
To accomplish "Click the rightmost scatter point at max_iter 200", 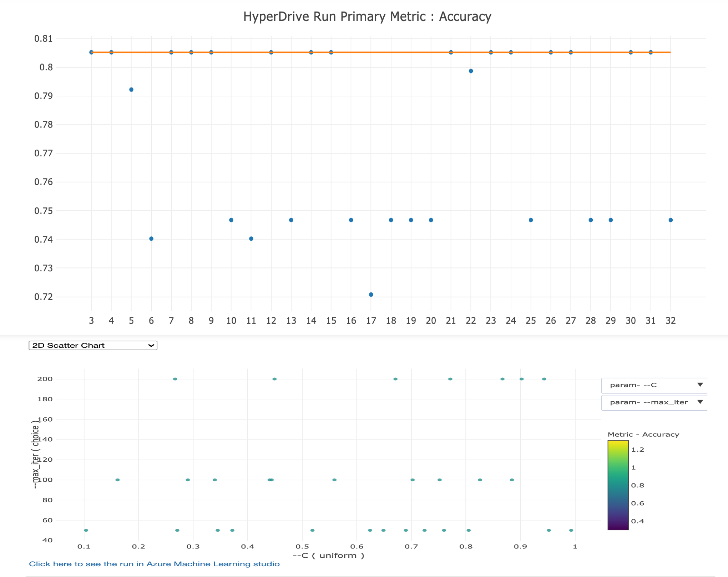I will tap(544, 379).
